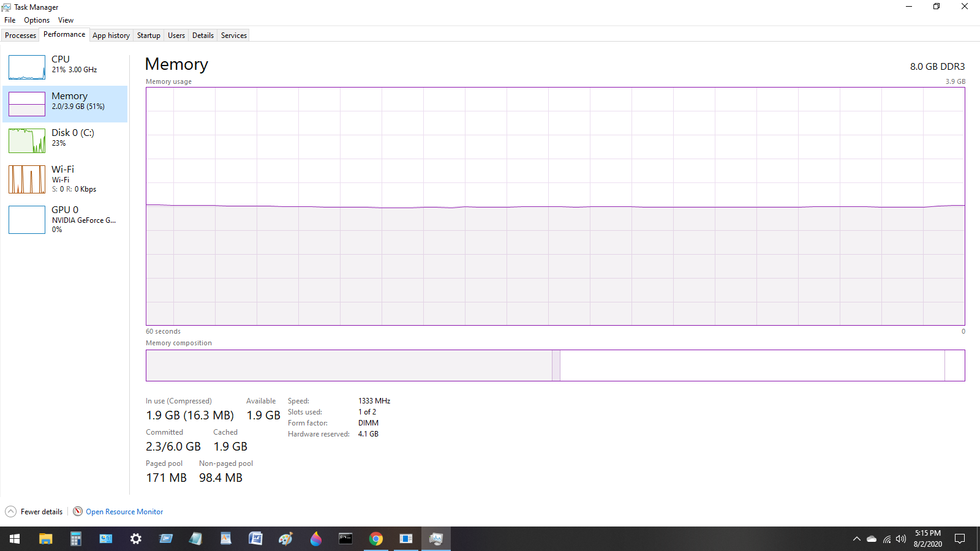Click the 1.9 GB (16.3 MB) in-use value
The image size is (980, 551).
click(190, 415)
